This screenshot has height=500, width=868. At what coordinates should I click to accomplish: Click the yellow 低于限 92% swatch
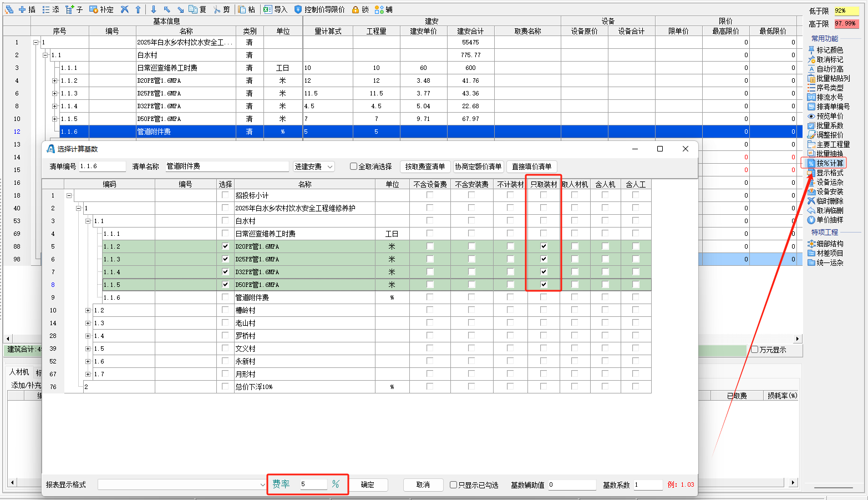[x=846, y=11]
